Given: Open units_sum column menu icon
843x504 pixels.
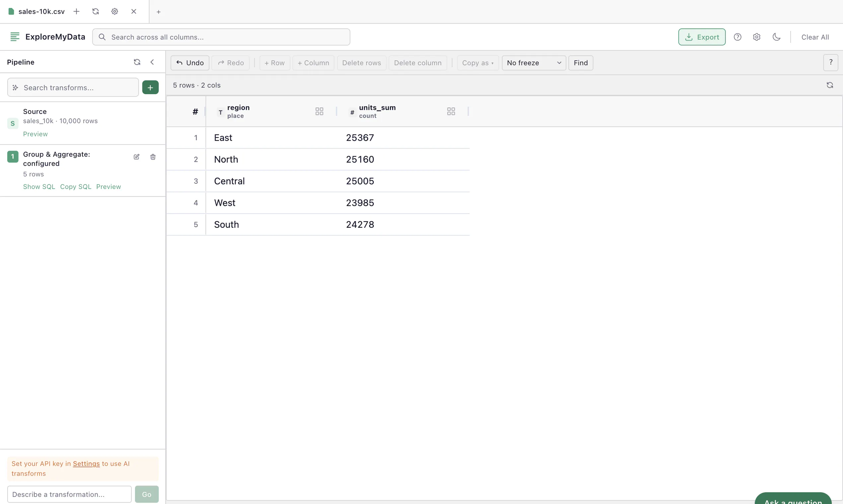Looking at the screenshot, I should [x=451, y=111].
